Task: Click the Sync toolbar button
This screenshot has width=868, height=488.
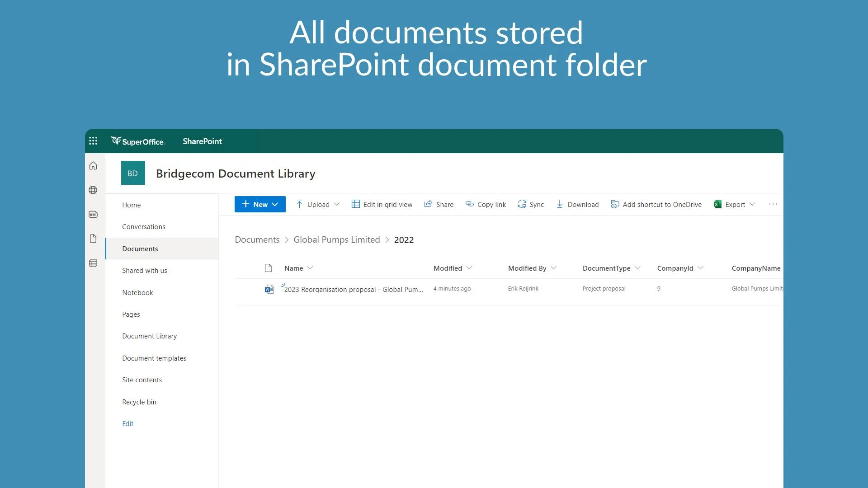Action: (531, 204)
